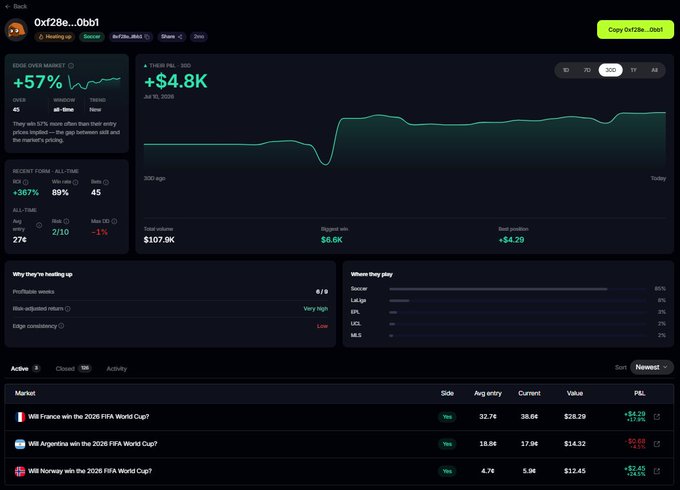Click the Share button
The height and width of the screenshot is (490, 680).
[171, 36]
